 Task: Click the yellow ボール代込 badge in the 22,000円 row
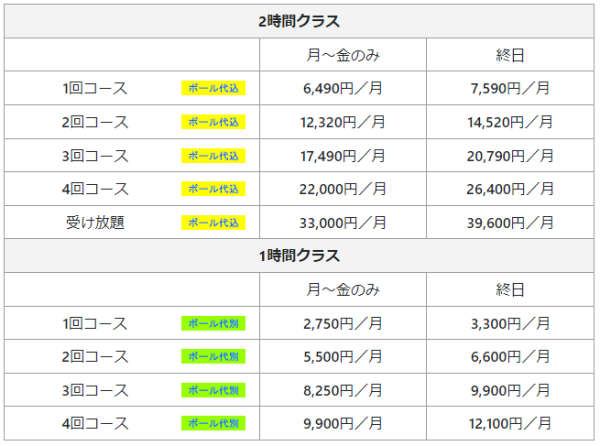pos(214,189)
